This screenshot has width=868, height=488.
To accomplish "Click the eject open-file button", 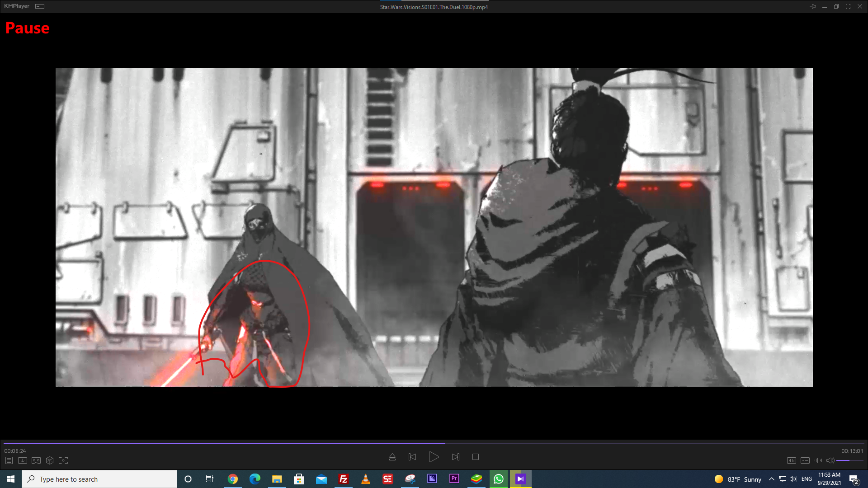I will [392, 457].
